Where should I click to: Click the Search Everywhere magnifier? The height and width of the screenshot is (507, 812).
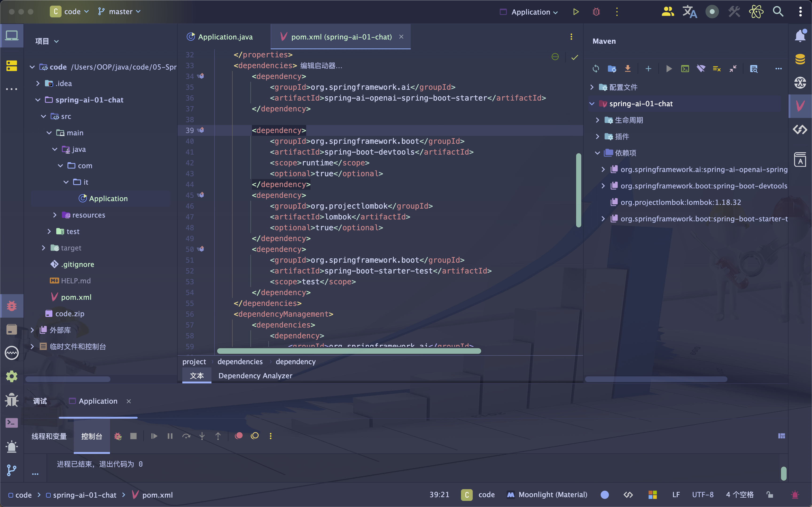pos(778,12)
